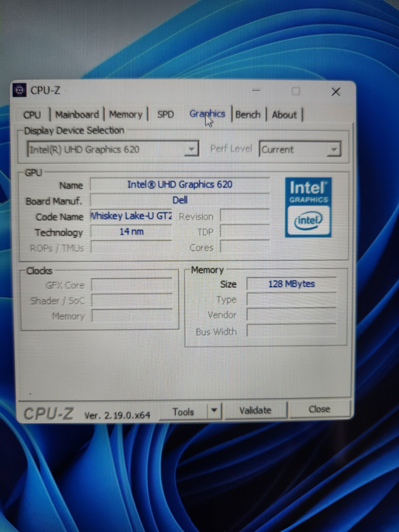
Task: Click the CPU-Z app icon in title bar
Action: pos(20,90)
